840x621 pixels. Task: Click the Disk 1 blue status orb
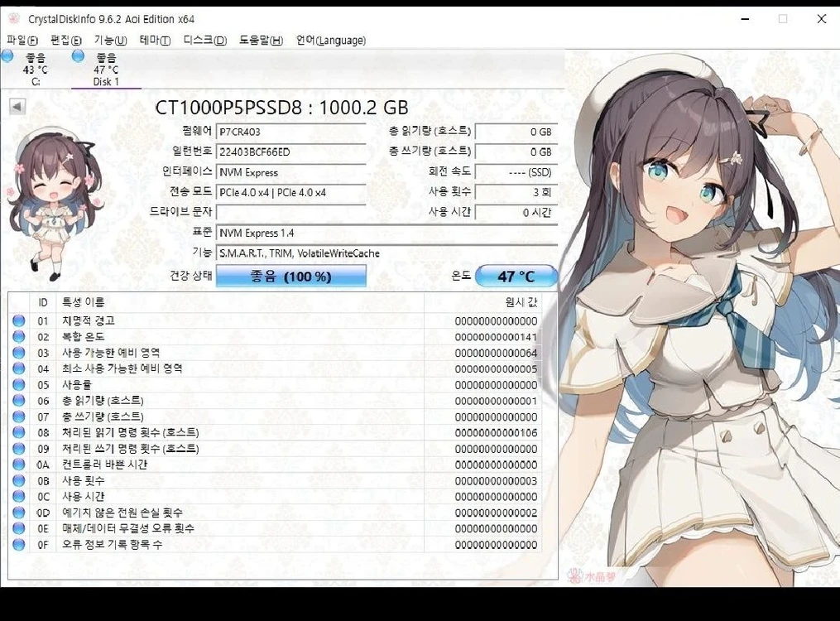79,55
